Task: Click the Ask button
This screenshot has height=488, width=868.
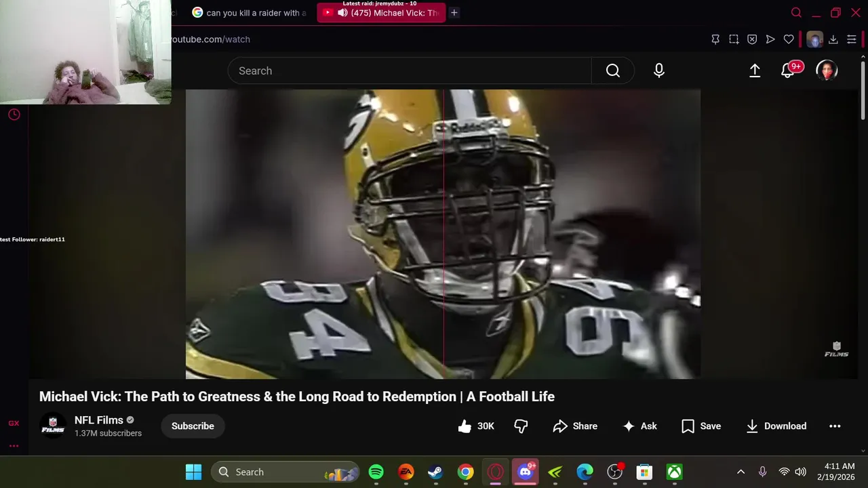Action: (640, 426)
